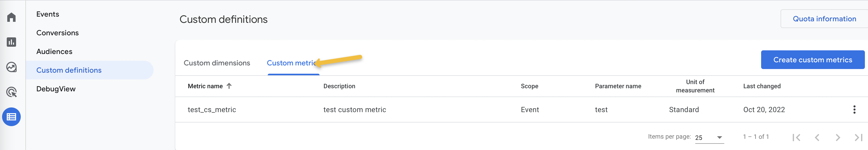Open the three-dot menu for test_cs_metric
Image resolution: width=868 pixels, height=150 pixels.
click(x=854, y=110)
